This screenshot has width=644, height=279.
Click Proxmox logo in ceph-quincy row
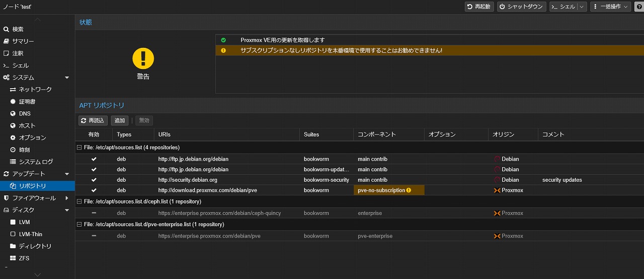[497, 213]
